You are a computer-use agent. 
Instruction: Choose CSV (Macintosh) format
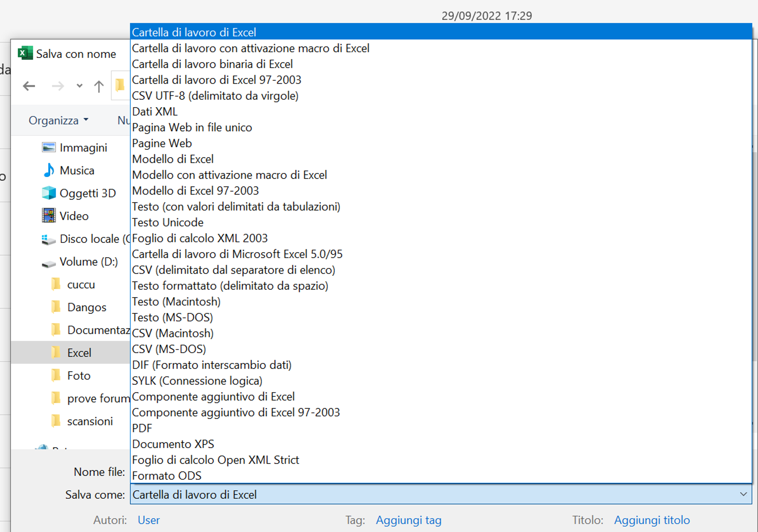pyautogui.click(x=441, y=333)
